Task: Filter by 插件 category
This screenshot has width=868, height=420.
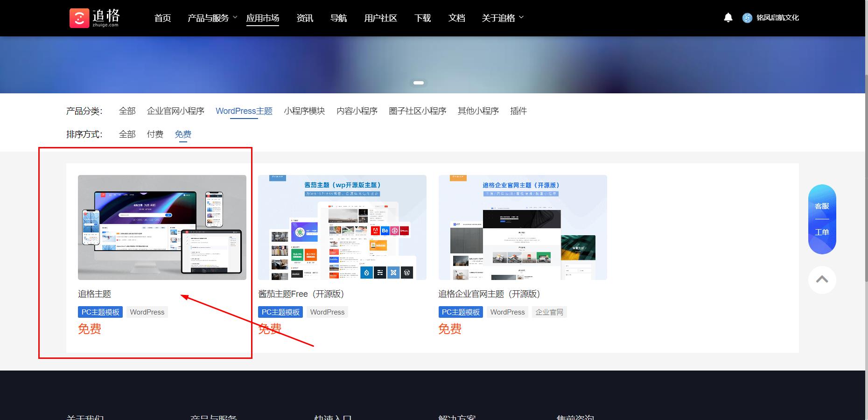Action: pos(518,111)
